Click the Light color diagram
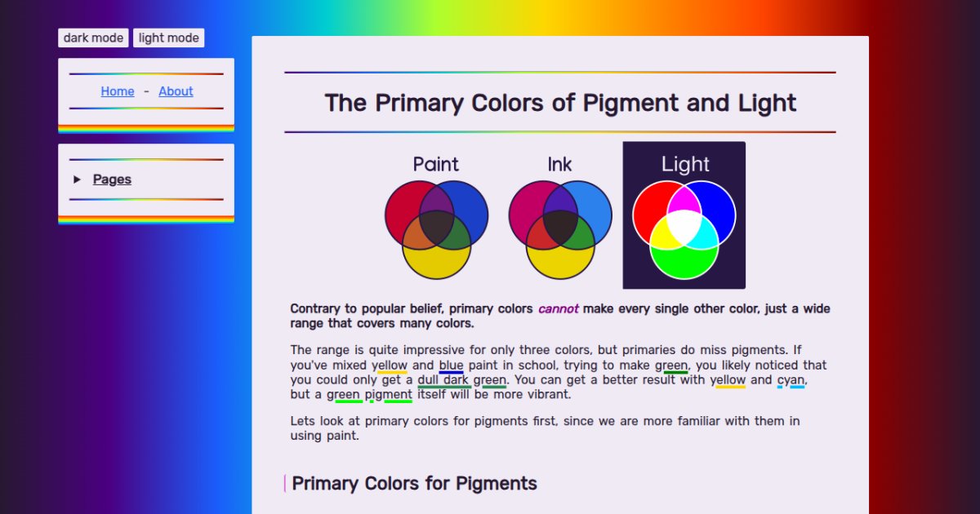This screenshot has width=980, height=514. 684,215
